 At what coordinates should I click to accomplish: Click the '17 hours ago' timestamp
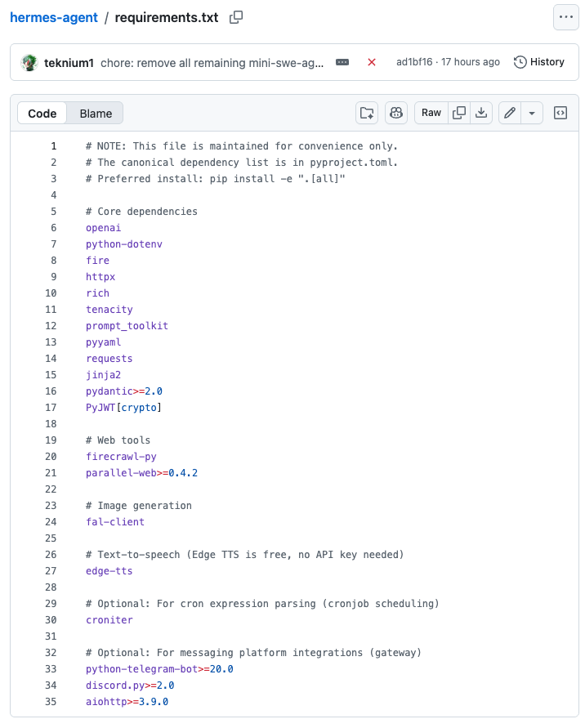(471, 62)
